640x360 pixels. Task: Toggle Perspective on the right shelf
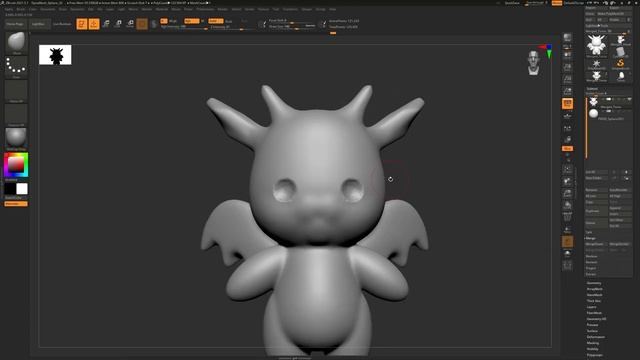(567, 104)
